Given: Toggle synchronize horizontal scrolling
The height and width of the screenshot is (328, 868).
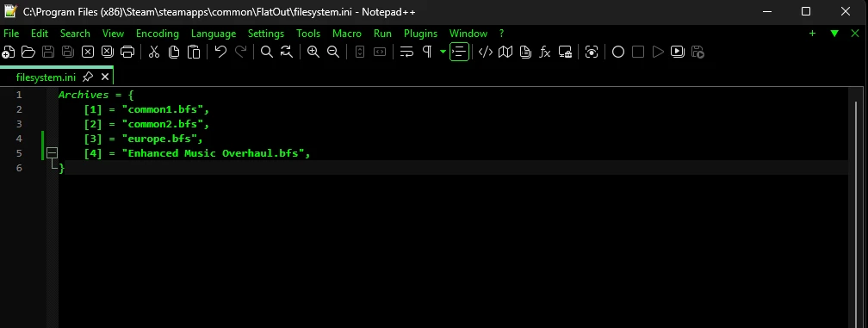Looking at the screenshot, I should 380,52.
